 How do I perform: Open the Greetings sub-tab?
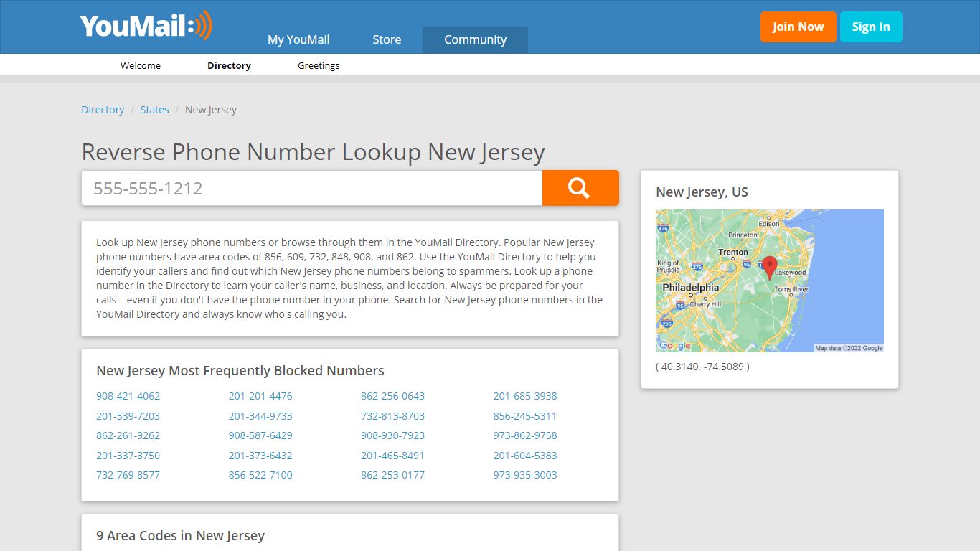[319, 65]
